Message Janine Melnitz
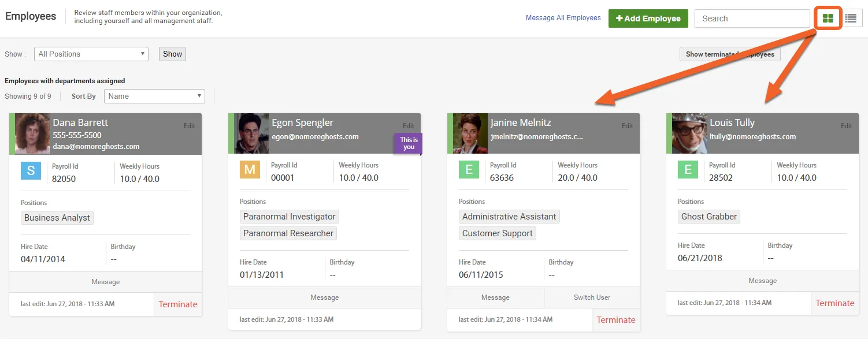The image size is (868, 346). [495, 297]
